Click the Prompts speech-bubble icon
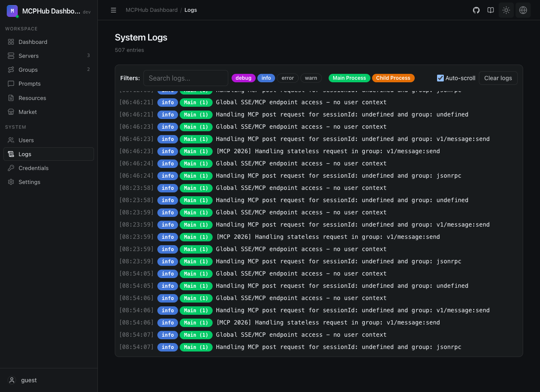The image size is (540, 392). coord(11,84)
